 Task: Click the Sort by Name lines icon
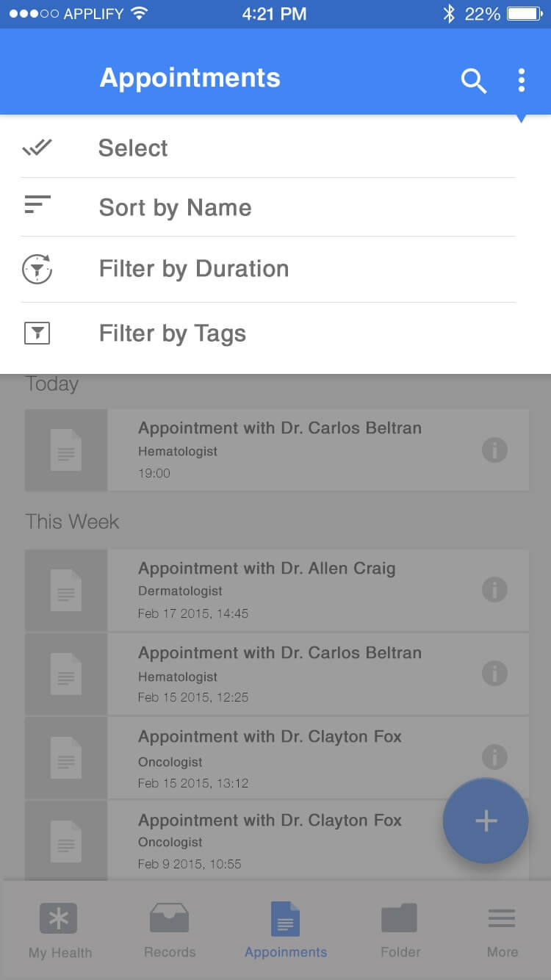click(37, 205)
